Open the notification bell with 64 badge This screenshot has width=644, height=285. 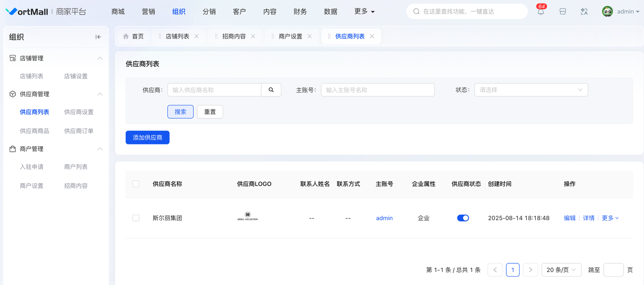(x=541, y=12)
